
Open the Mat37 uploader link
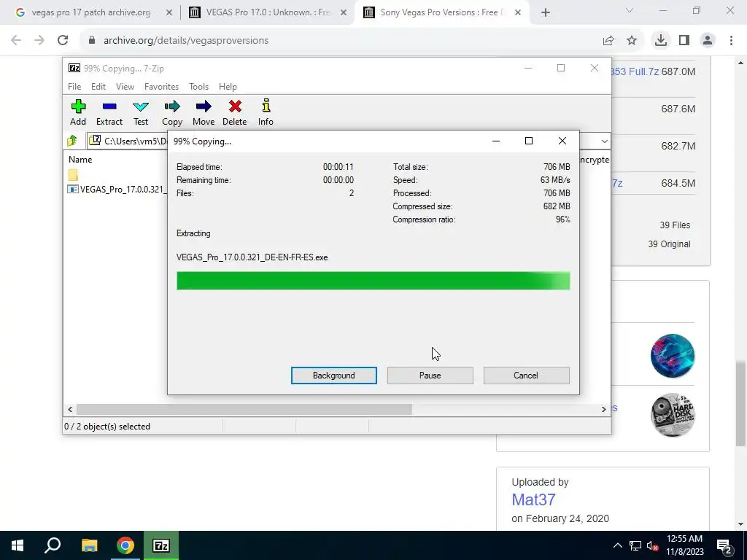(x=533, y=499)
